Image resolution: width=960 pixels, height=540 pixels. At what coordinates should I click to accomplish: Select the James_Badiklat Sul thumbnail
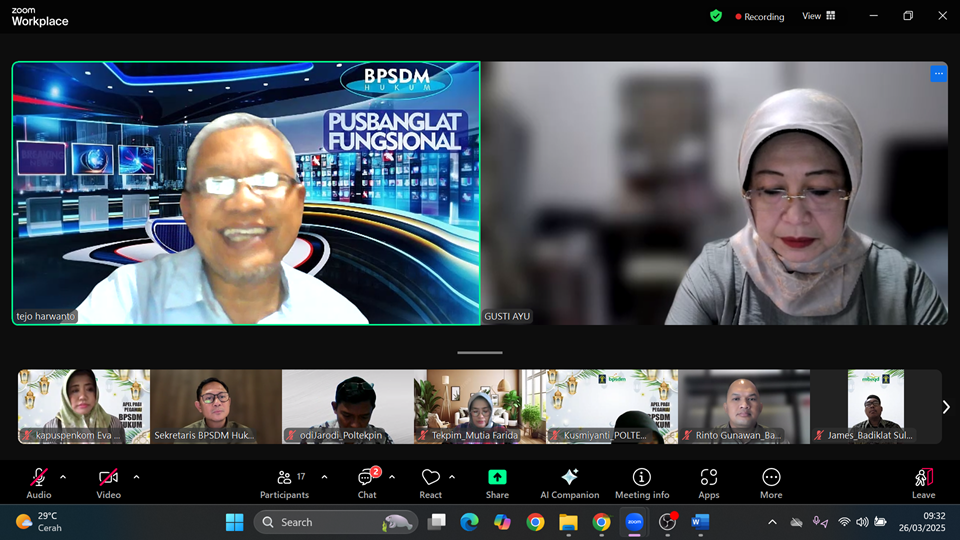pyautogui.click(x=876, y=407)
